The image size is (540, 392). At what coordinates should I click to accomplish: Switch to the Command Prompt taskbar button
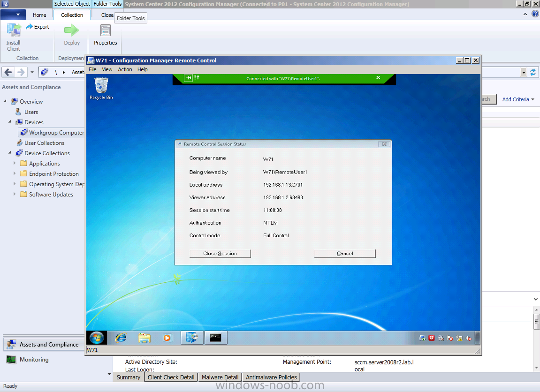pyautogui.click(x=216, y=338)
